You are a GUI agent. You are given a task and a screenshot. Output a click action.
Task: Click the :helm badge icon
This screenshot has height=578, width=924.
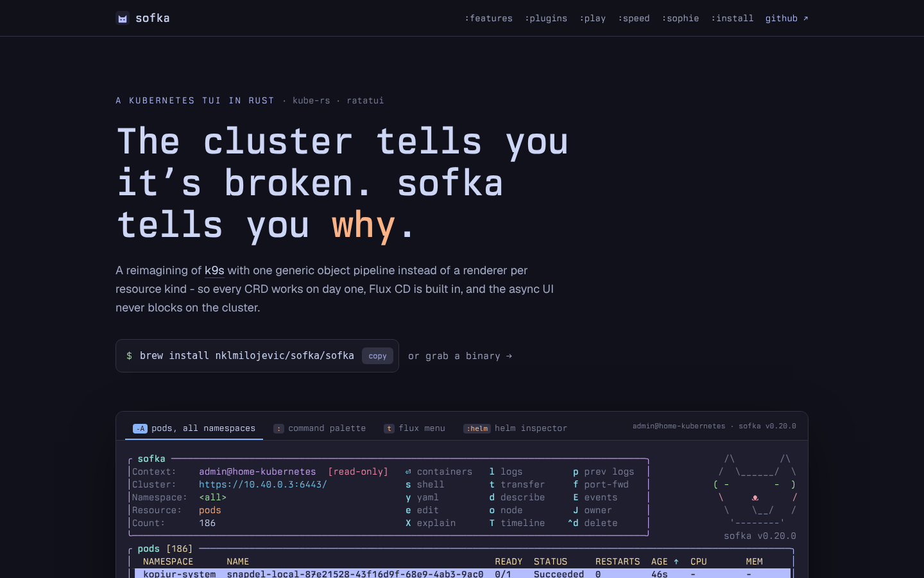[477, 428]
